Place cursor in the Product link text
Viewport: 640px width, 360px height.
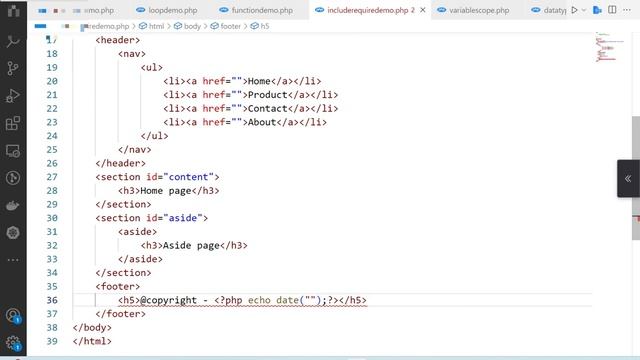coord(268,95)
